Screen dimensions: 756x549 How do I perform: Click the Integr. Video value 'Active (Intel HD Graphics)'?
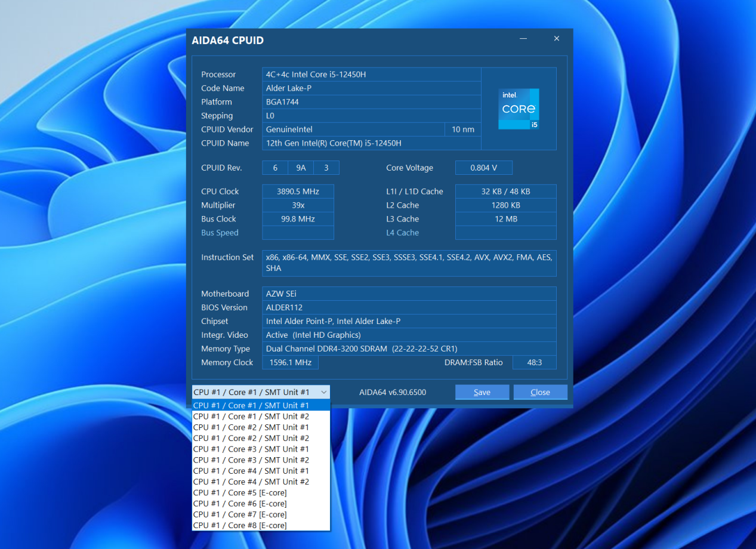click(x=409, y=335)
